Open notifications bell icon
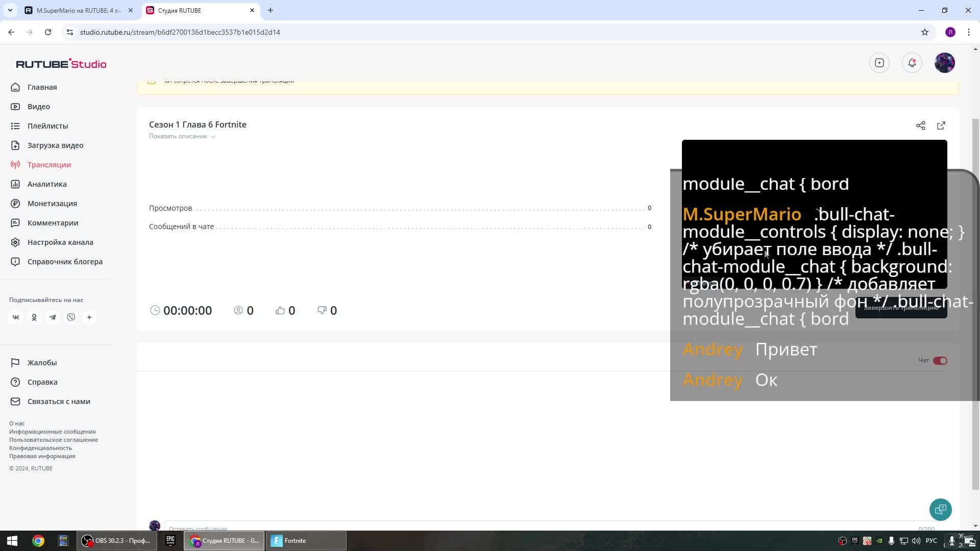The width and height of the screenshot is (980, 551). click(x=912, y=63)
